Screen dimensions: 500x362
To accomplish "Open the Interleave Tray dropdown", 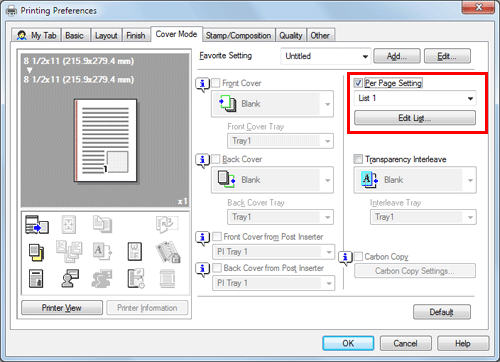I will pyautogui.click(x=423, y=217).
